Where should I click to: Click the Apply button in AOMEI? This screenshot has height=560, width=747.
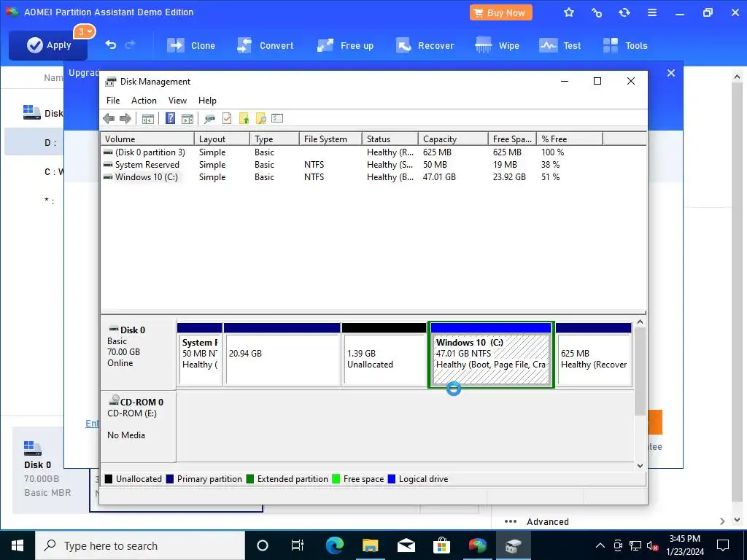pyautogui.click(x=48, y=45)
